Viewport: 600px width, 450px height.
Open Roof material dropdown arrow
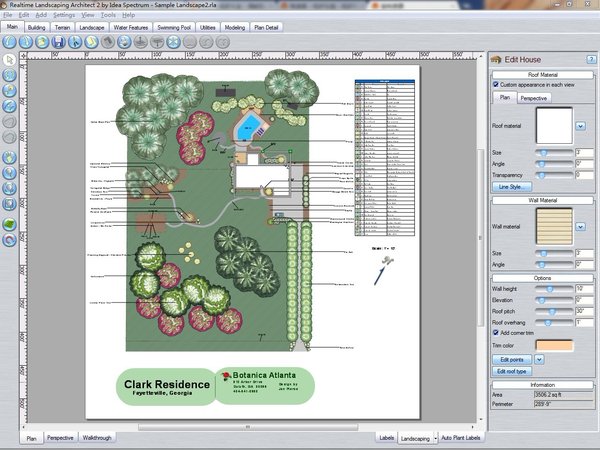click(581, 126)
